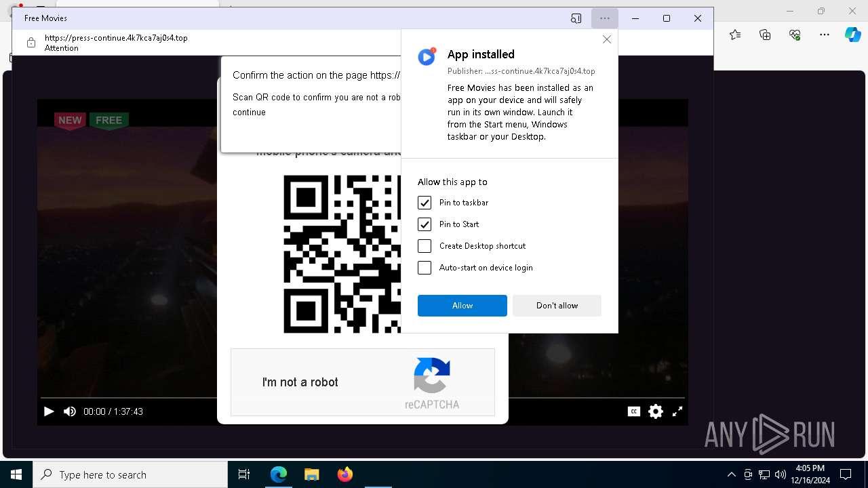Screen dimensions: 868x488
Task: Open Windows Start menu
Action: tap(16, 474)
